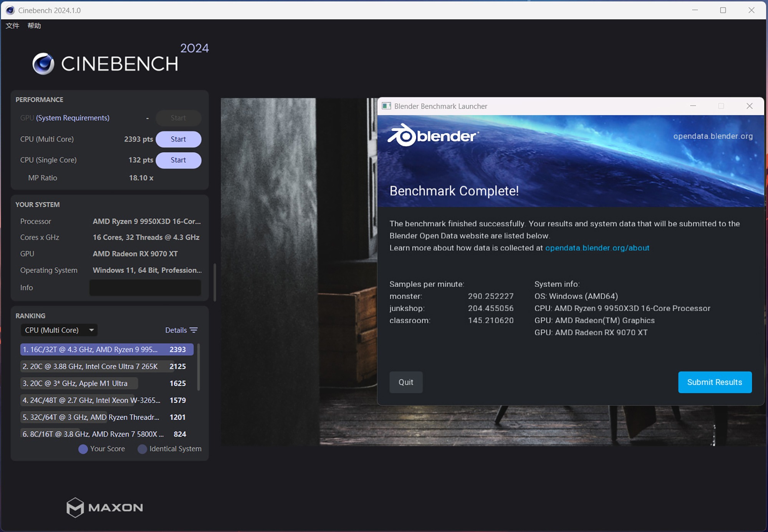This screenshot has height=532, width=768.
Task: Close the Blender Benchmark Launcher window
Action: tap(749, 106)
